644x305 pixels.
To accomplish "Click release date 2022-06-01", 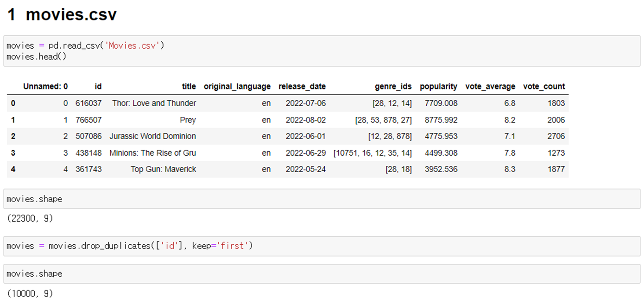I will pyautogui.click(x=306, y=136).
